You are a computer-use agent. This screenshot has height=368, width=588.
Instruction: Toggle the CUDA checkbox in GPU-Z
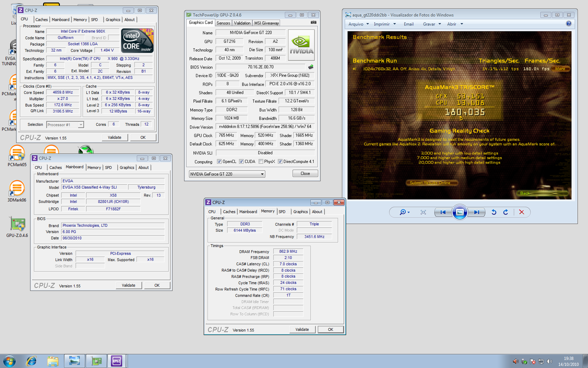[x=241, y=162]
